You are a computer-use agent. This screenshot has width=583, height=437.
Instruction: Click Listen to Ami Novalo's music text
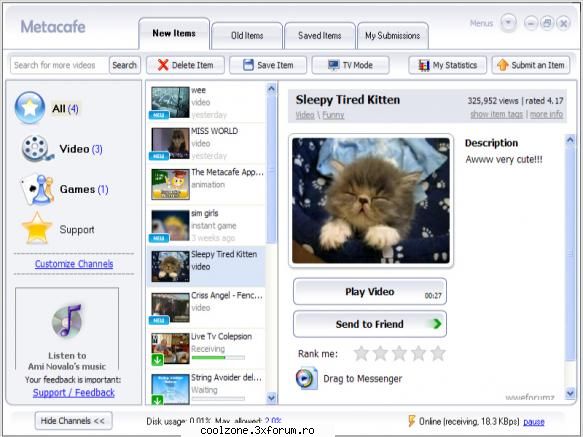67,361
